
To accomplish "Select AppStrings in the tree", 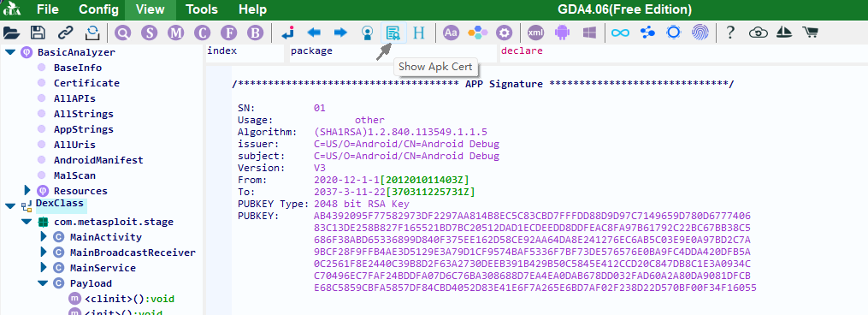I will click(84, 129).
